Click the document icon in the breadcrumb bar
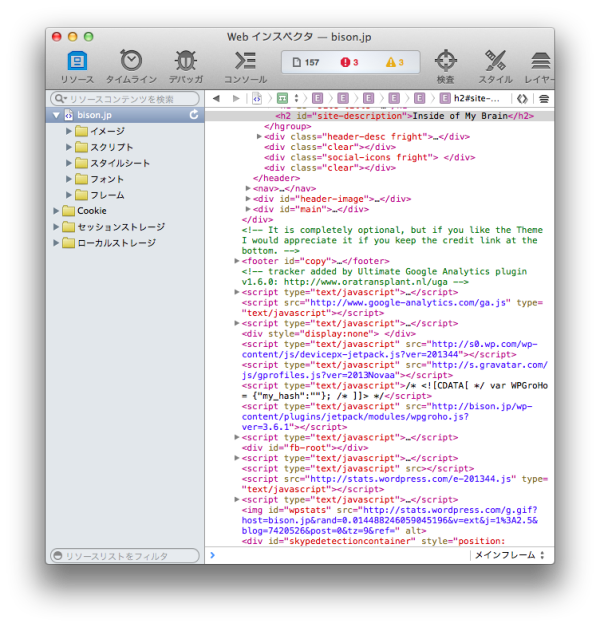 (257, 98)
